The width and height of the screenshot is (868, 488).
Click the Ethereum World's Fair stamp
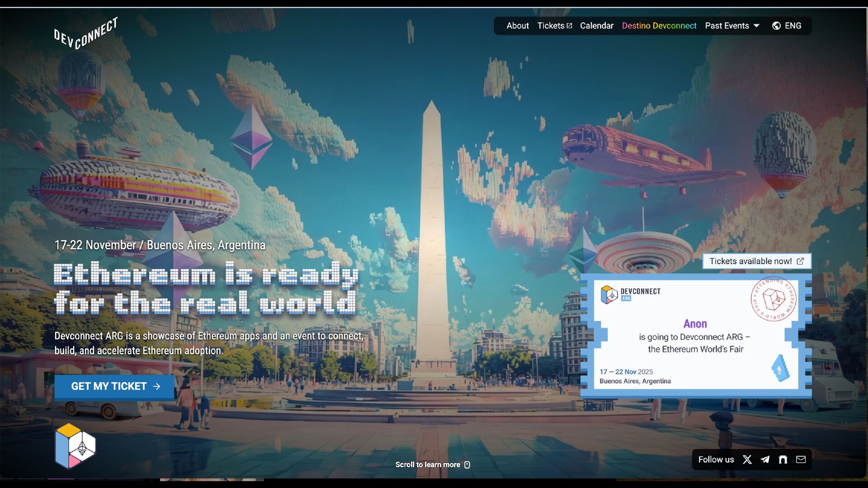pyautogui.click(x=774, y=299)
